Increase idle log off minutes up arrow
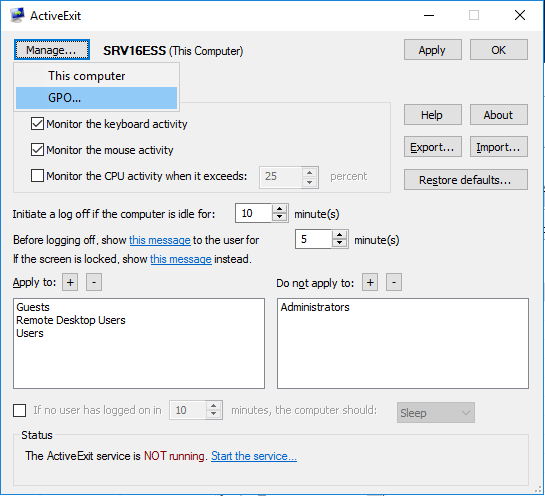 279,209
